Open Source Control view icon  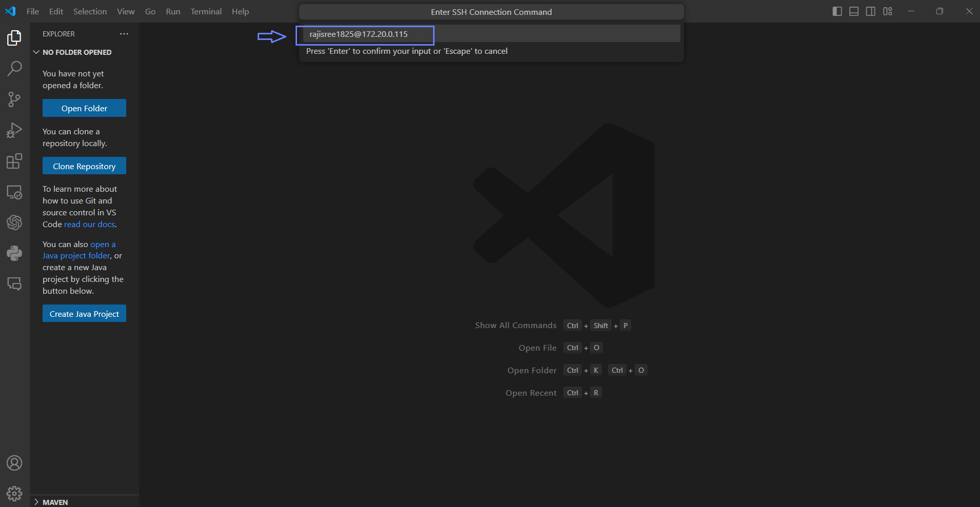pos(14,99)
